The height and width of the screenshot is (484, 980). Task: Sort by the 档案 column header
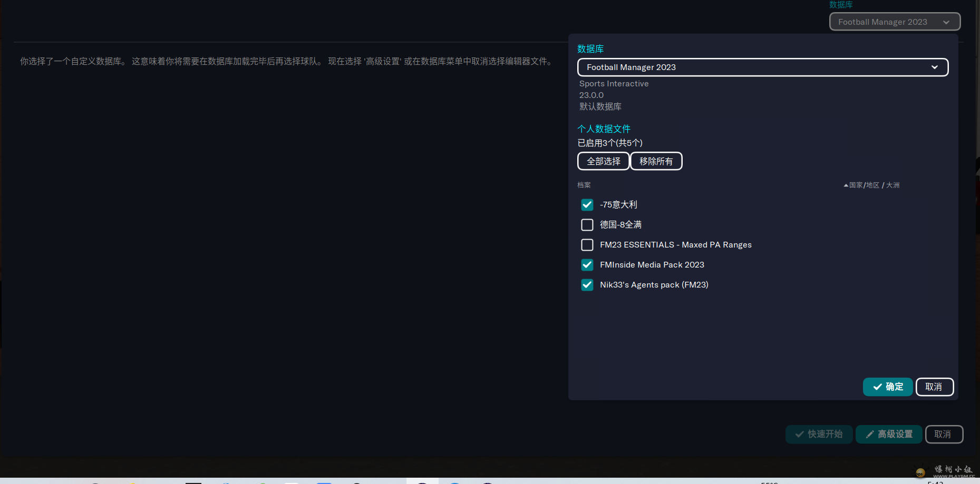point(584,185)
